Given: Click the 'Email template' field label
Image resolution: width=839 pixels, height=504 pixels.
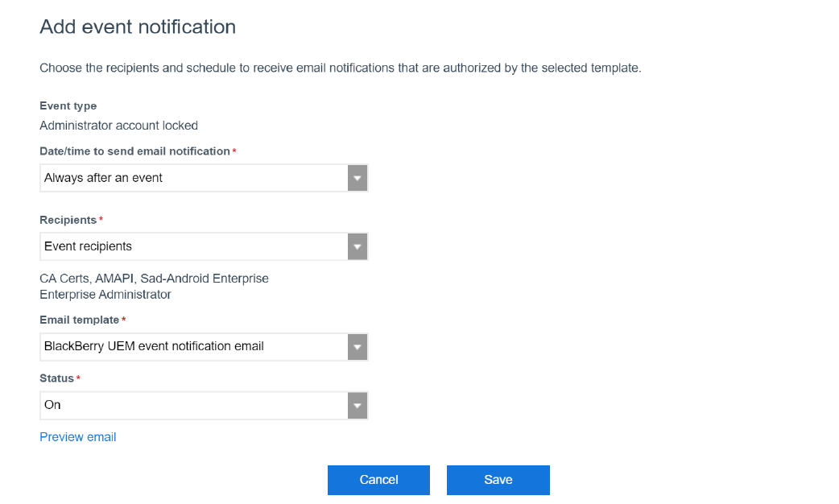Looking at the screenshot, I should coord(80,320).
